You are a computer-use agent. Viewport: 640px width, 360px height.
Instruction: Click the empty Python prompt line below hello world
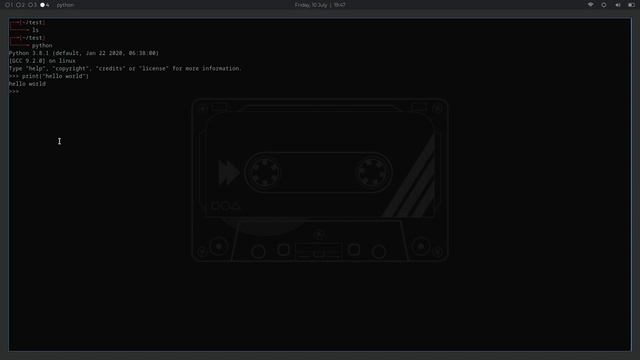14,91
